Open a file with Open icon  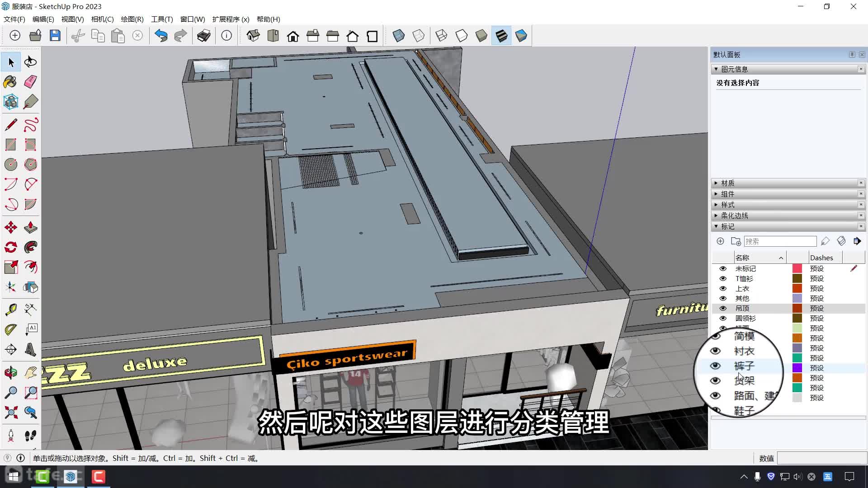pyautogui.click(x=35, y=36)
